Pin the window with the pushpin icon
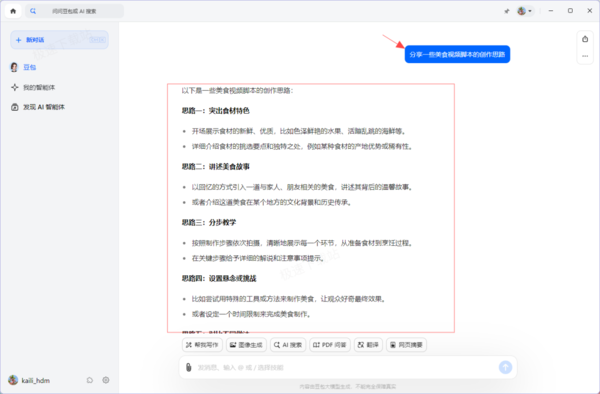This screenshot has height=394, width=600. pyautogui.click(x=507, y=11)
